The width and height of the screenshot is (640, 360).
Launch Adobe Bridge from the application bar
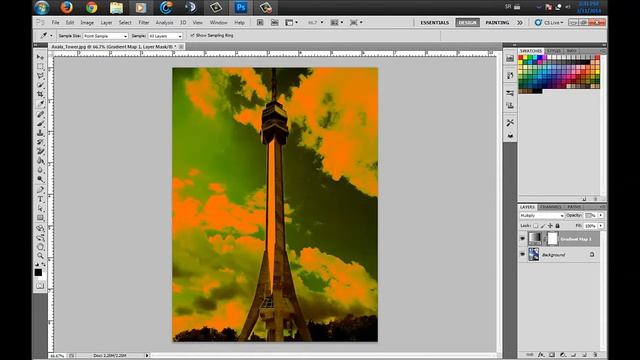[260, 22]
